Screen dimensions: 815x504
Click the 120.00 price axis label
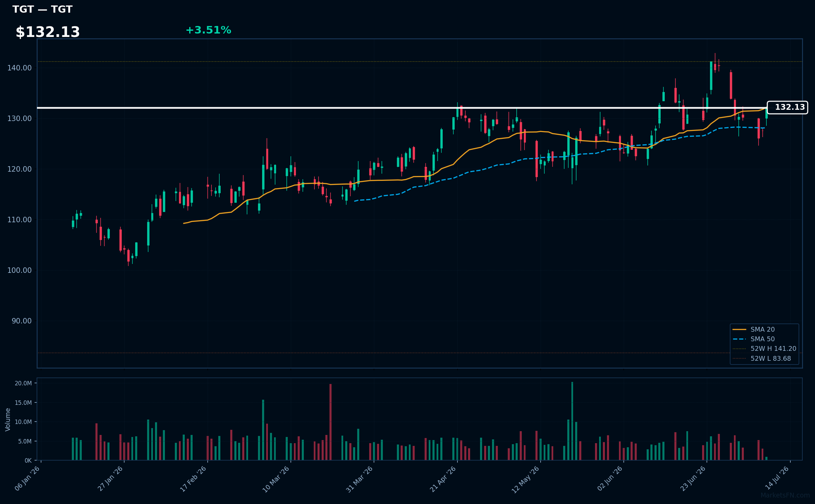point(20,169)
